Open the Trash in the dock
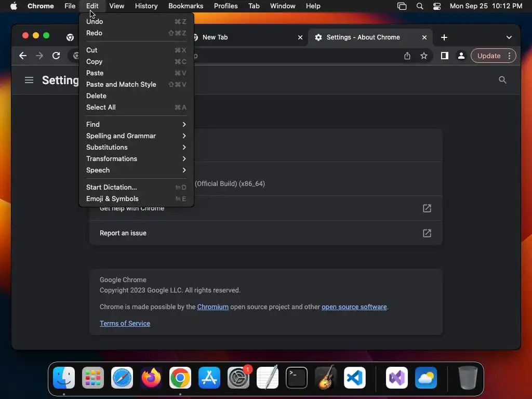 point(468,378)
